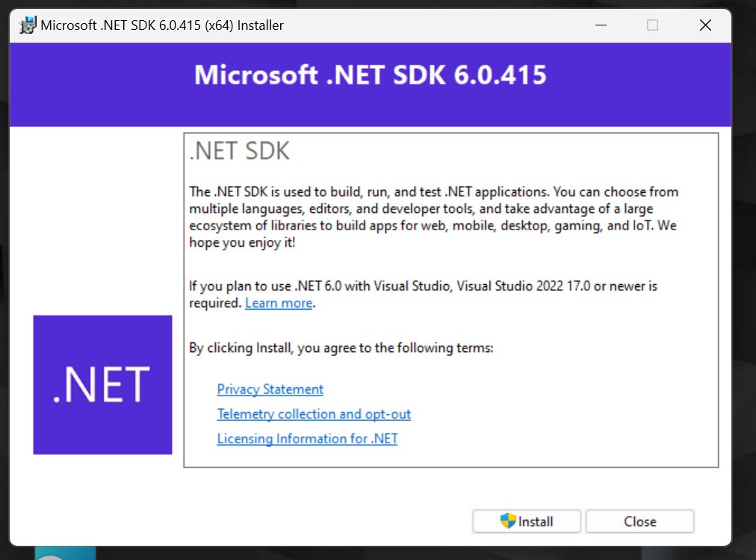Viewport: 756px width, 560px height.
Task: Click the Install button
Action: pos(527,521)
